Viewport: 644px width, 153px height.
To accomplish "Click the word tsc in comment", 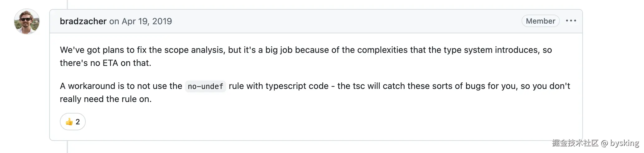I will tap(359, 86).
